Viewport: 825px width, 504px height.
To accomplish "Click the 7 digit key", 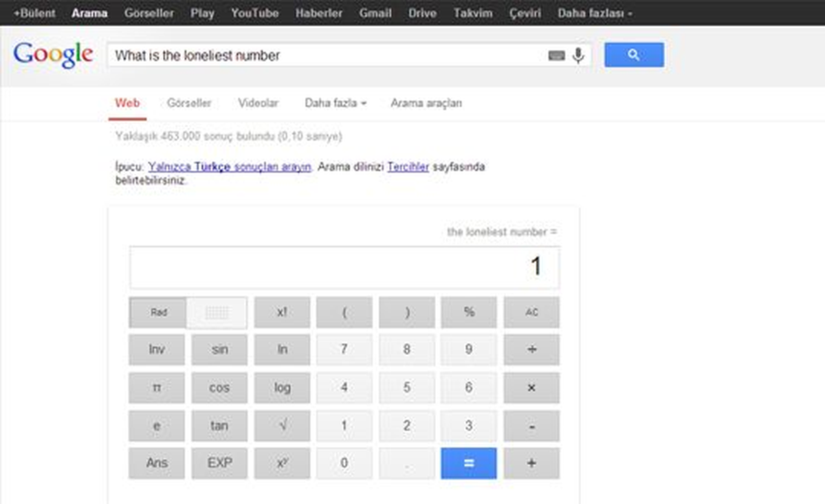I will point(344,350).
